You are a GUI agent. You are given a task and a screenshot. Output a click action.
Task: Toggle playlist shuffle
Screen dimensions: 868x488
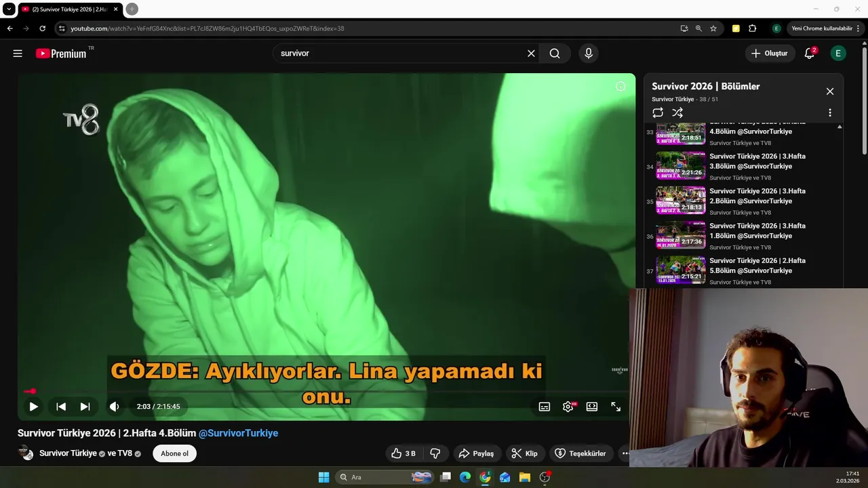point(677,113)
